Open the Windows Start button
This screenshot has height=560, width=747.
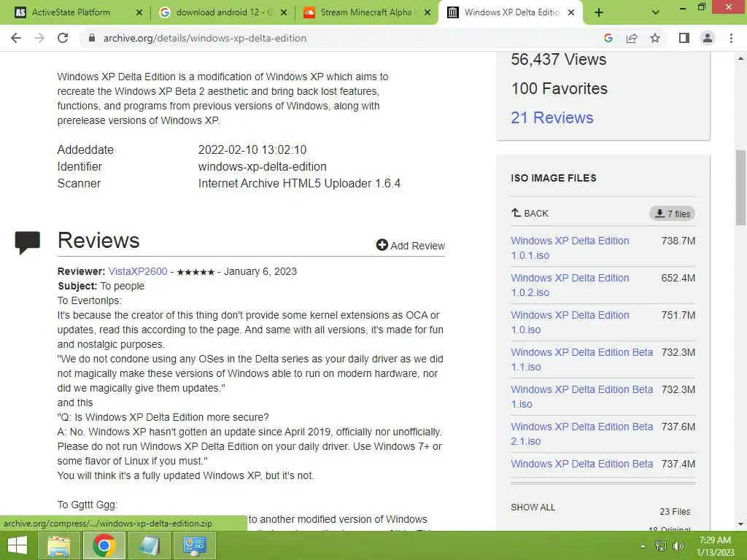coord(18,545)
